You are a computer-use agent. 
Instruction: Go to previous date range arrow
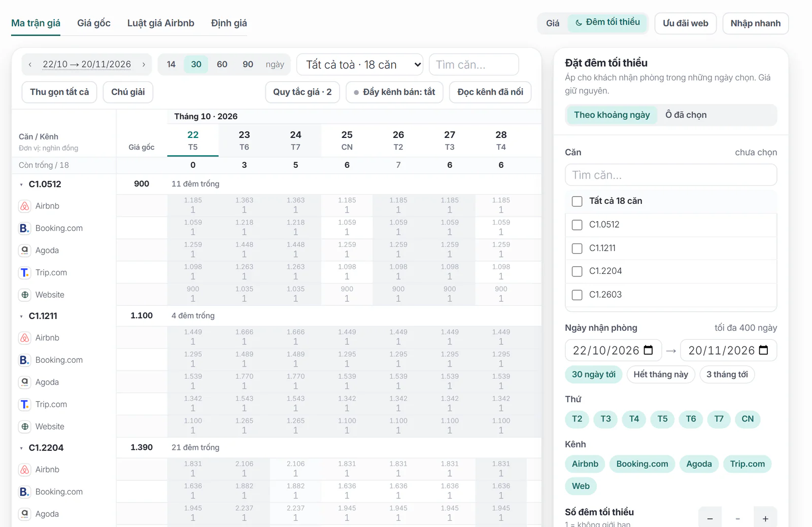(30, 64)
